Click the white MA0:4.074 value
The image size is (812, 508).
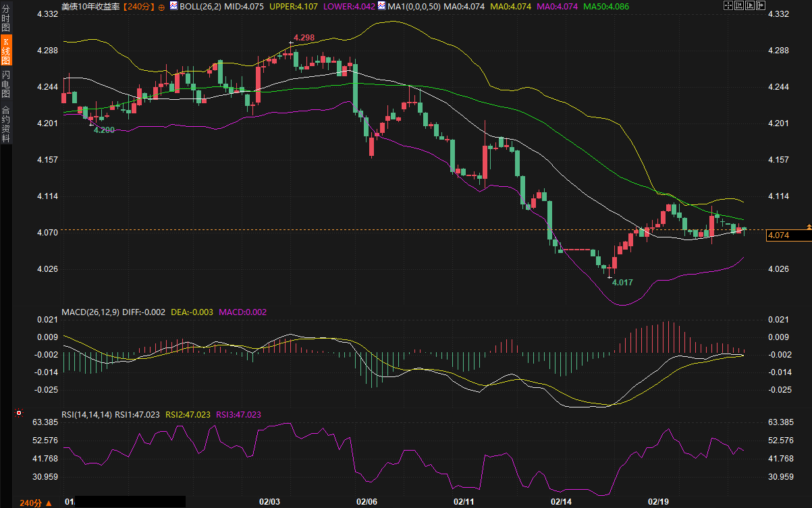464,6
